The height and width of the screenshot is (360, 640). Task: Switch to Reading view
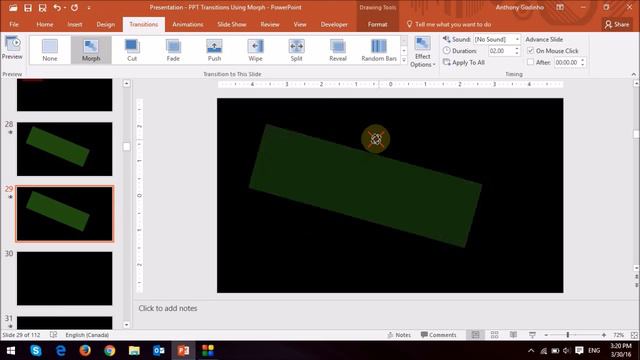coord(513,335)
